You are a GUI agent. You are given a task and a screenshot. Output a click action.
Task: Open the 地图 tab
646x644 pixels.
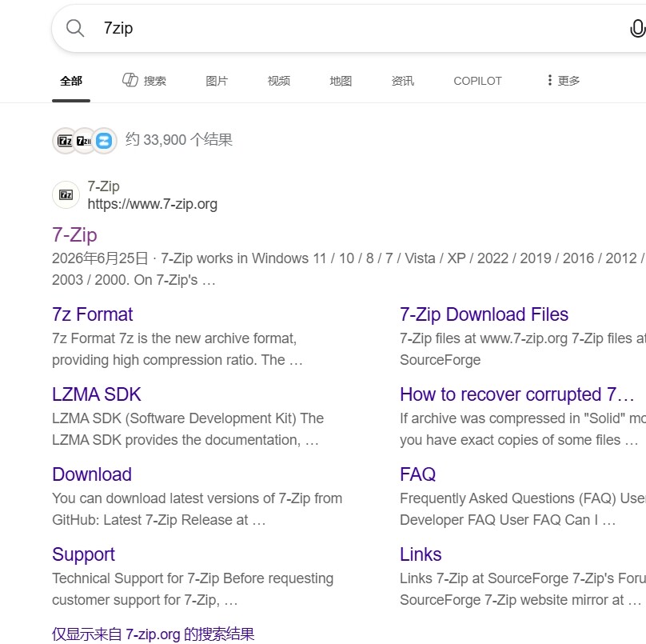(341, 81)
